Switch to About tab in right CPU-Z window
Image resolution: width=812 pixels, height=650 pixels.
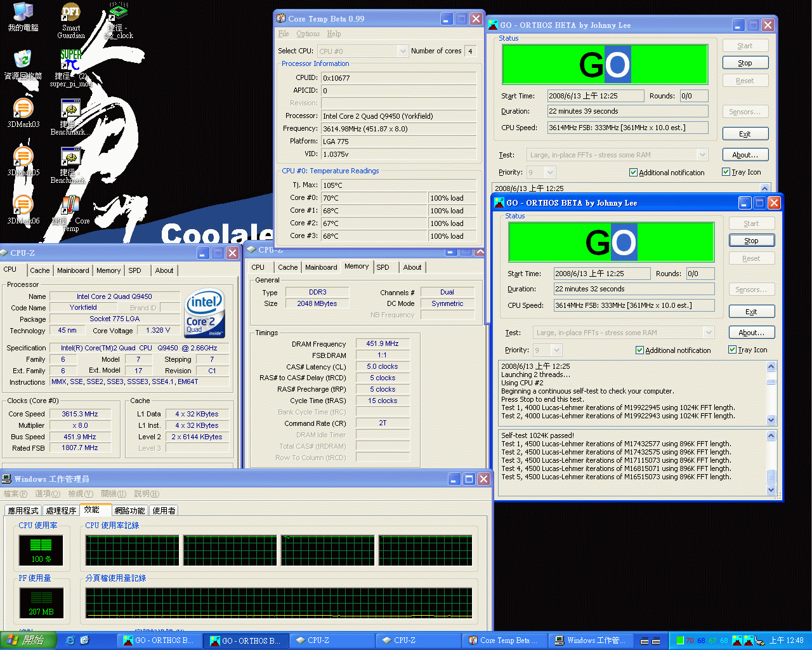tap(412, 267)
